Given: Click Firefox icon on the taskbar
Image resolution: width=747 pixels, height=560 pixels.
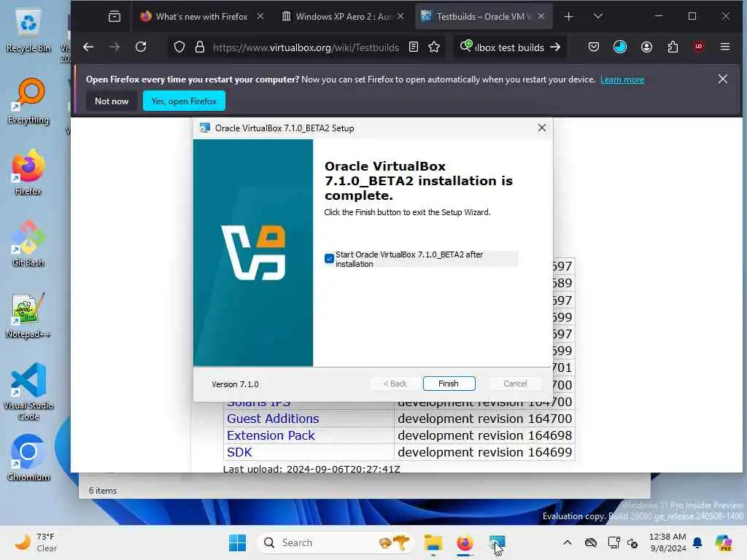Looking at the screenshot, I should (x=465, y=542).
